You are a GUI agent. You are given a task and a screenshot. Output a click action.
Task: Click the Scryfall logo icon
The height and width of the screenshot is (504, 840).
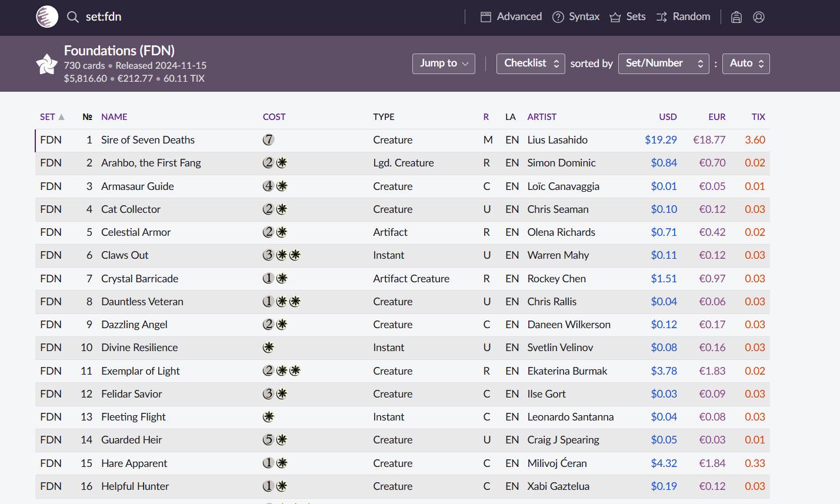click(x=47, y=17)
